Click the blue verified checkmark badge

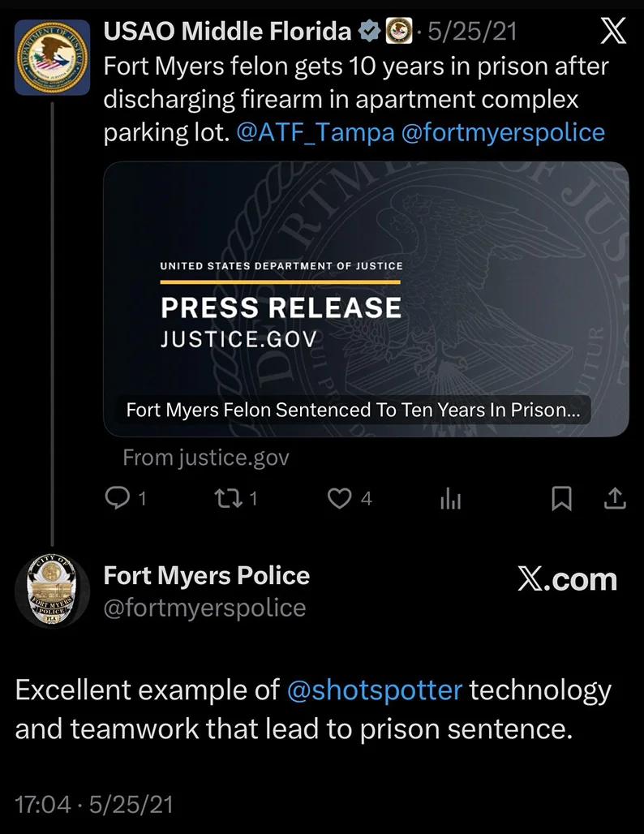coord(369,32)
